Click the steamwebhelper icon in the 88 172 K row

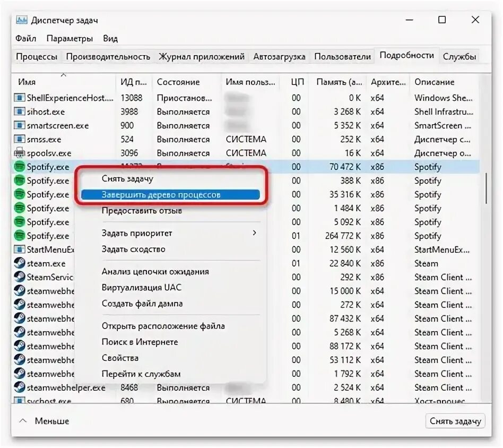20,346
